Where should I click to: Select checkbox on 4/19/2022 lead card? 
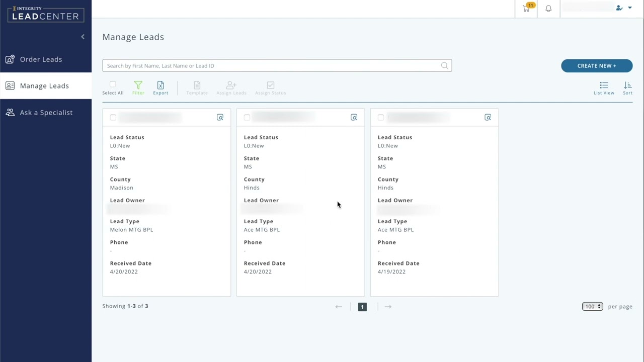(380, 118)
